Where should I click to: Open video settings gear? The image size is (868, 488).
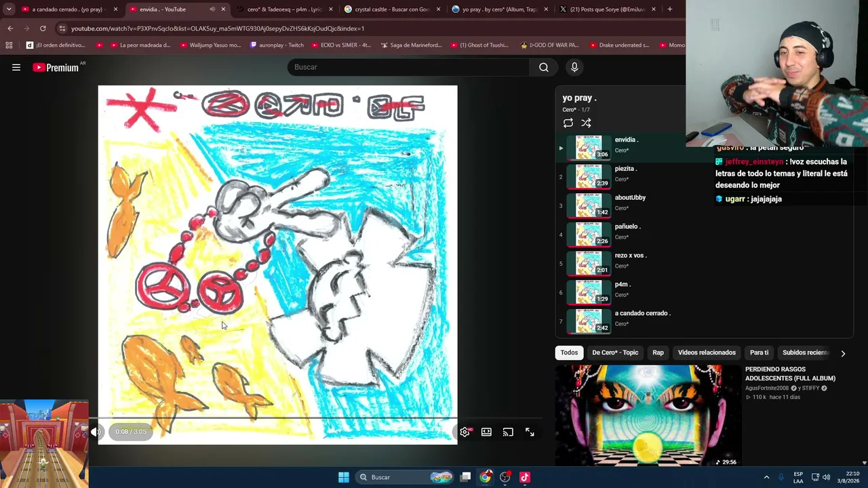point(465,432)
